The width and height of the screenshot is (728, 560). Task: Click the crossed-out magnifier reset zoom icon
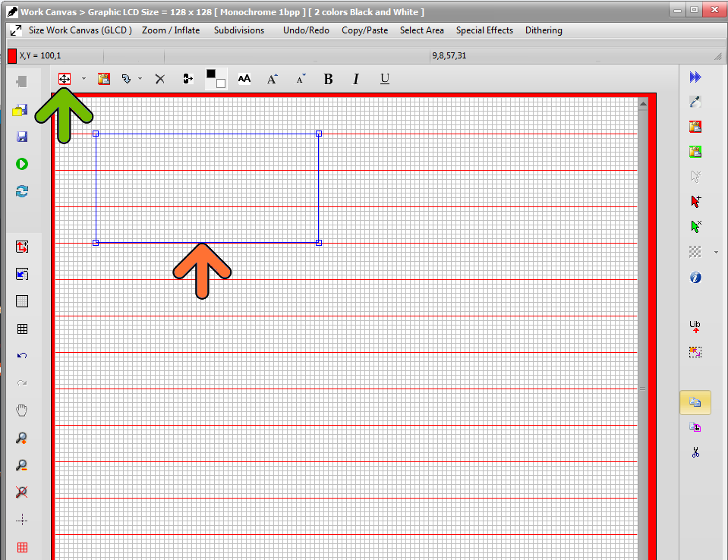point(21,492)
